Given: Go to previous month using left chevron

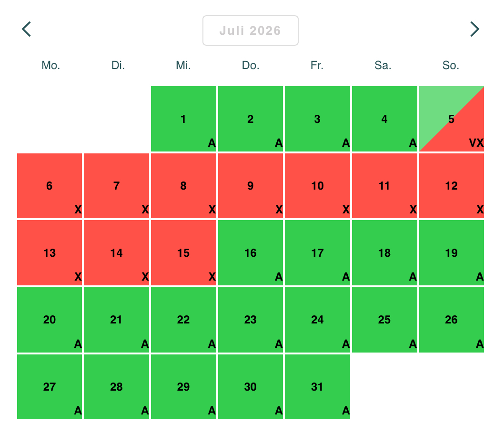Looking at the screenshot, I should (27, 29).
